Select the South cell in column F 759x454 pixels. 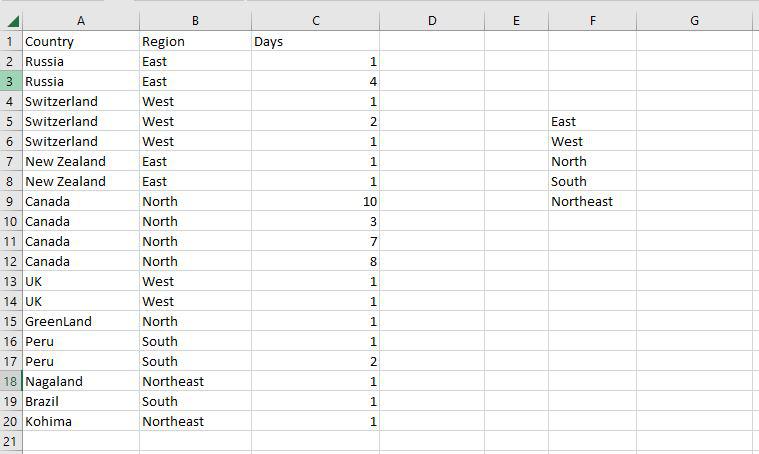click(x=592, y=181)
